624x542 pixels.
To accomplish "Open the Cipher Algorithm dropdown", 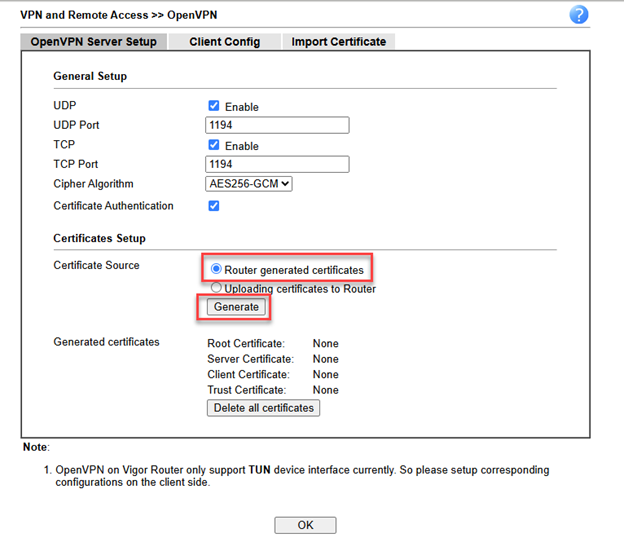I will (x=249, y=184).
